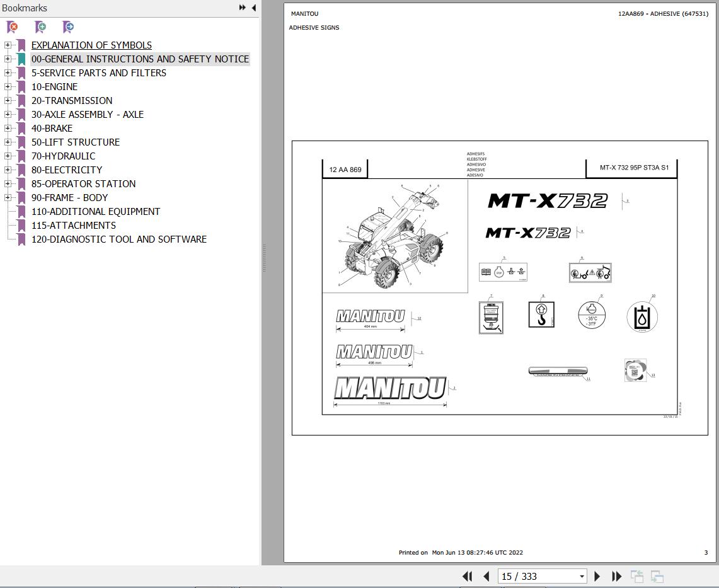Screen dimensions: 719x588
Task: Open the 85-OPERATOR STATION bookmark
Action: [x=83, y=184]
